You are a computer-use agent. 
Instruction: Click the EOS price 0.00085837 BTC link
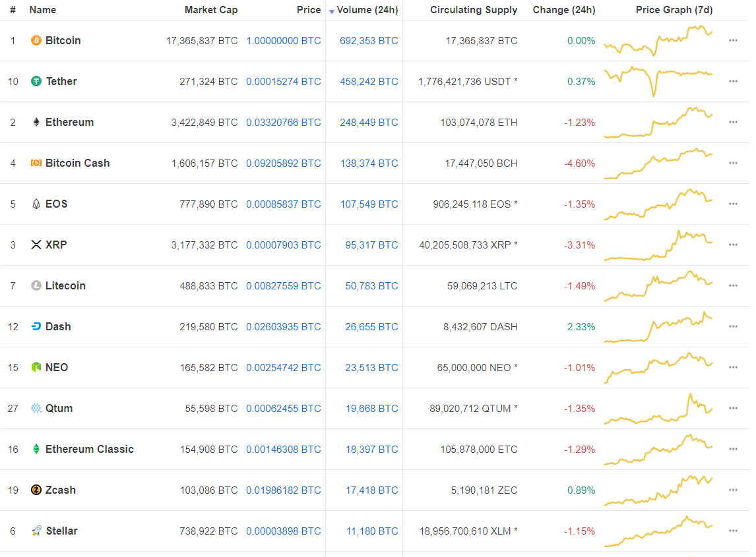[284, 204]
